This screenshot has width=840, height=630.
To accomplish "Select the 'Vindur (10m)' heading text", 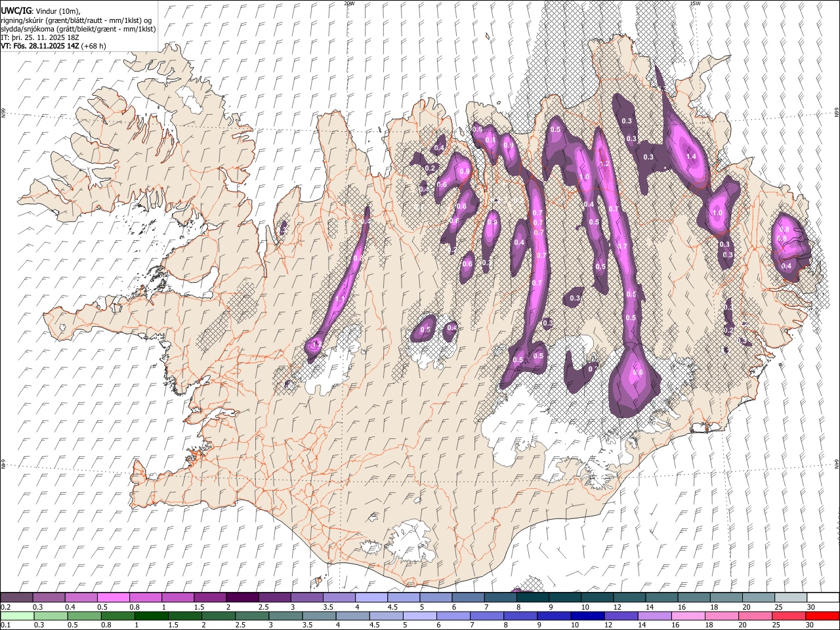I will tap(57, 11).
